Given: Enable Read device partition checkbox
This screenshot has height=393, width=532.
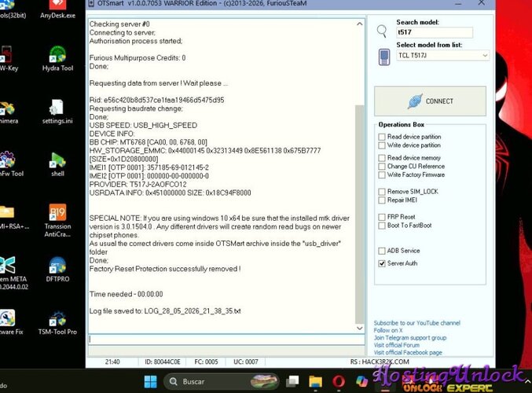Looking at the screenshot, I should (382, 137).
